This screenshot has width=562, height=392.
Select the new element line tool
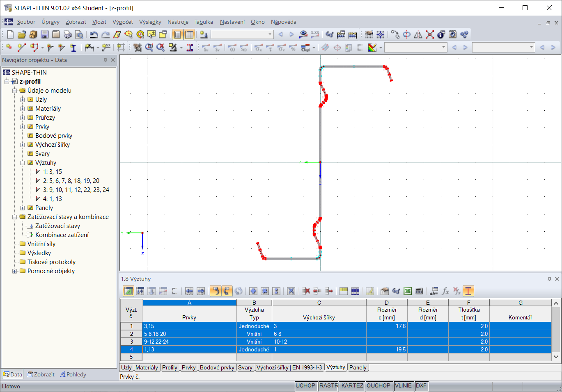21,48
